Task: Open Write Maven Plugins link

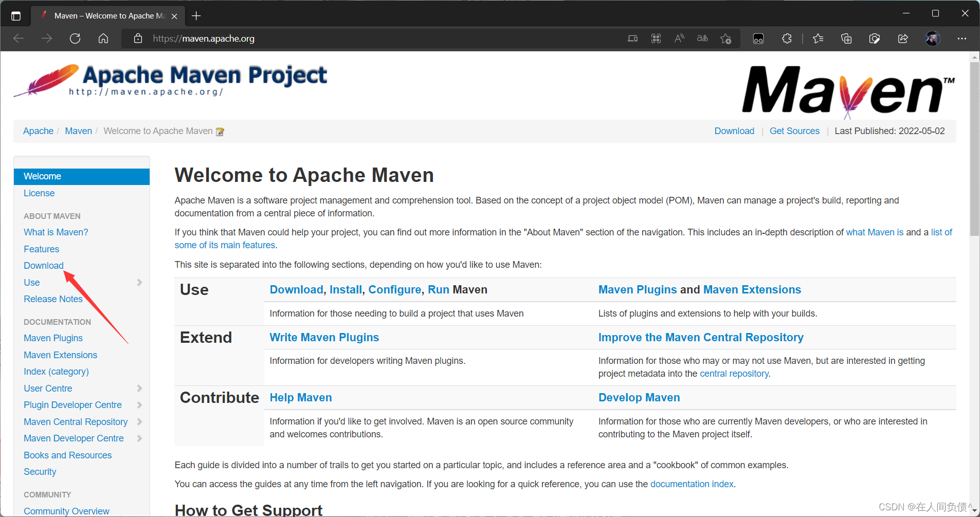Action: (324, 338)
